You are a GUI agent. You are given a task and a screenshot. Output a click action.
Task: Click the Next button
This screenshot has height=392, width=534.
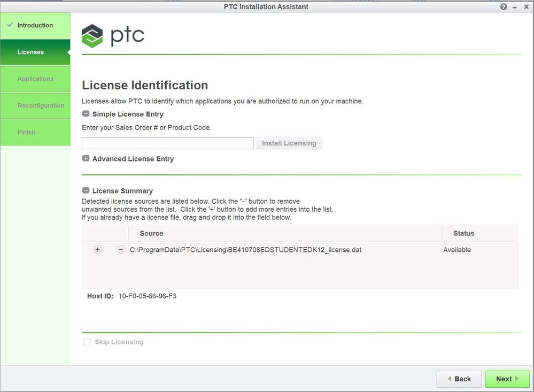tap(507, 379)
